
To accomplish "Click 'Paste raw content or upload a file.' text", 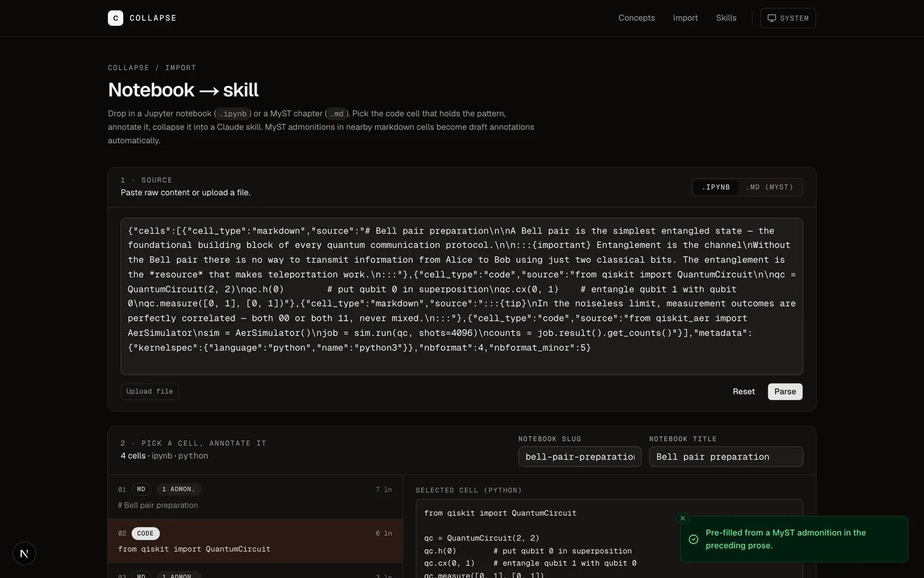I will click(185, 192).
